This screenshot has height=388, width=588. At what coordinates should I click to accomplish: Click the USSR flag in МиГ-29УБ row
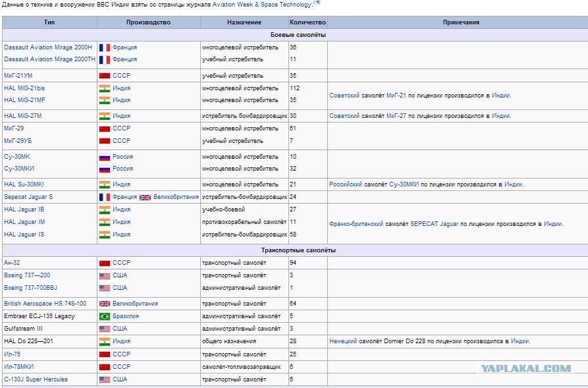click(x=105, y=141)
